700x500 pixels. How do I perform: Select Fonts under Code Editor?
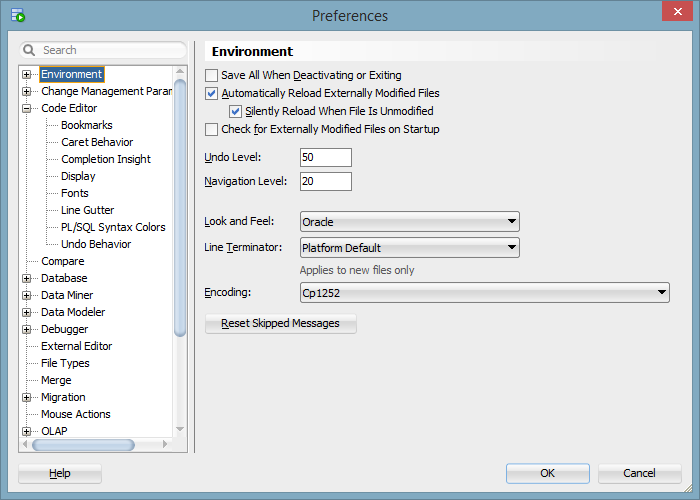[x=75, y=193]
